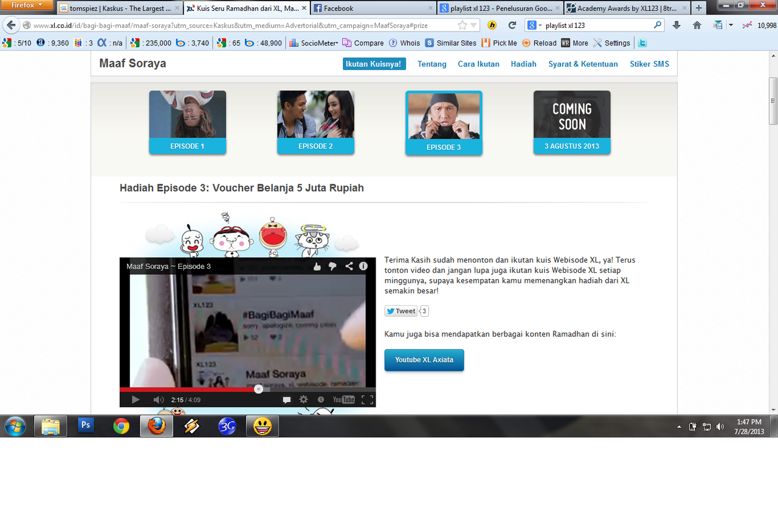Image resolution: width=778 pixels, height=532 pixels.
Task: Click the Compare toolbar button
Action: click(x=363, y=43)
